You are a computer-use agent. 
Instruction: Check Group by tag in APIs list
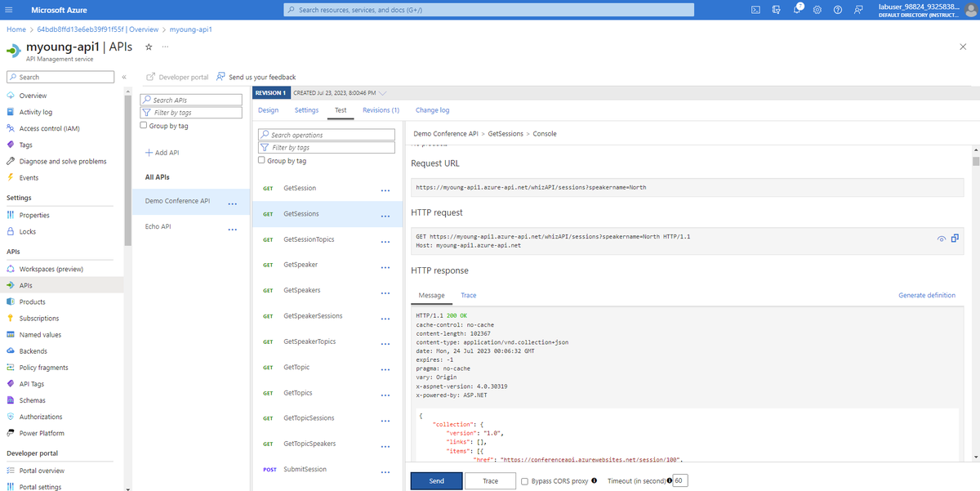pos(144,126)
